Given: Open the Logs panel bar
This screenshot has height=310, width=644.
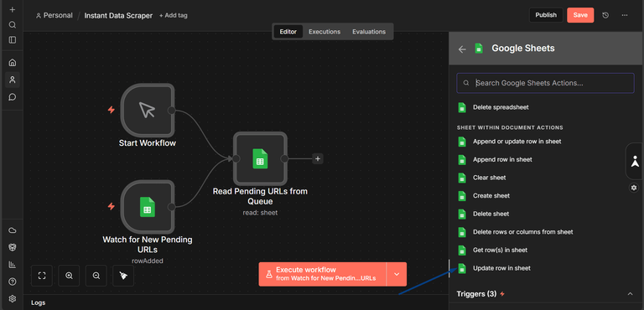Looking at the screenshot, I should [236, 302].
